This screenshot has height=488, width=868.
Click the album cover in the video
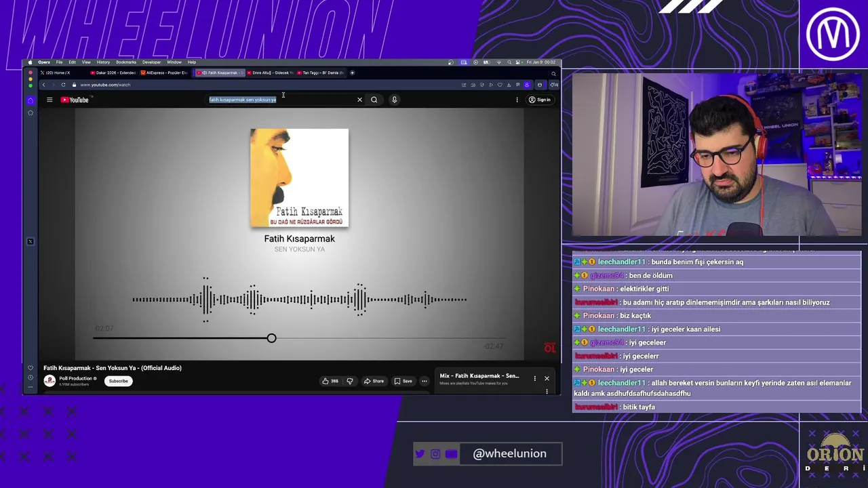[x=299, y=178]
